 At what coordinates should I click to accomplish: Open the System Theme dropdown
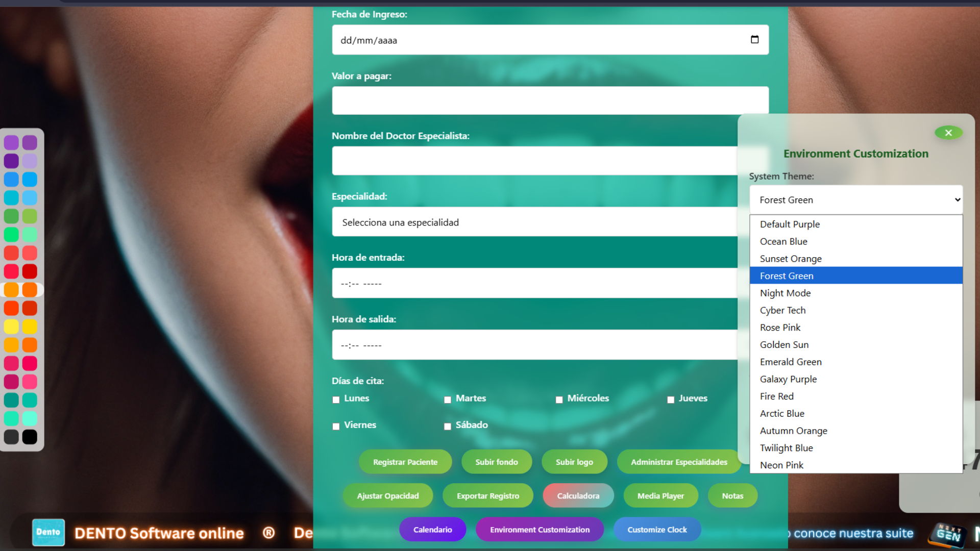pyautogui.click(x=856, y=200)
